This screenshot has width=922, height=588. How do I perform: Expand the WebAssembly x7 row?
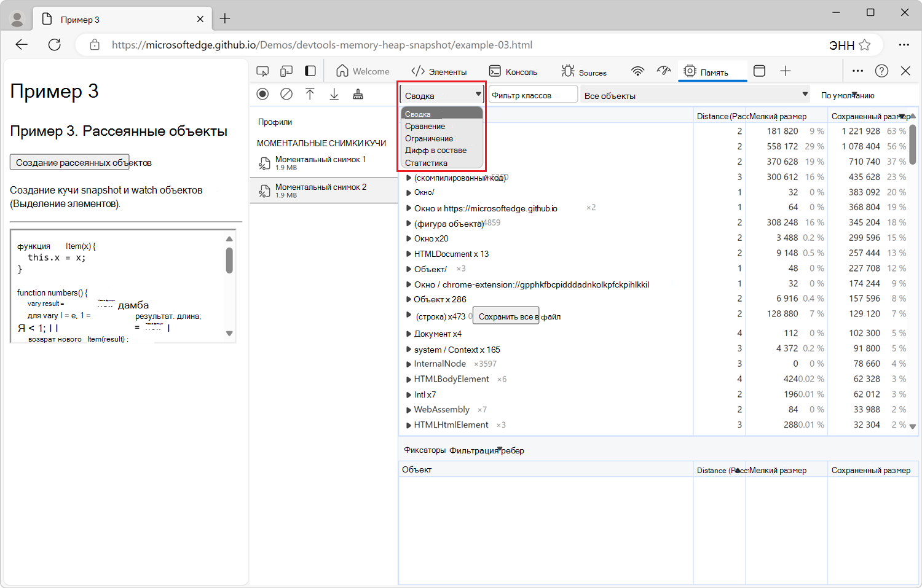click(409, 410)
